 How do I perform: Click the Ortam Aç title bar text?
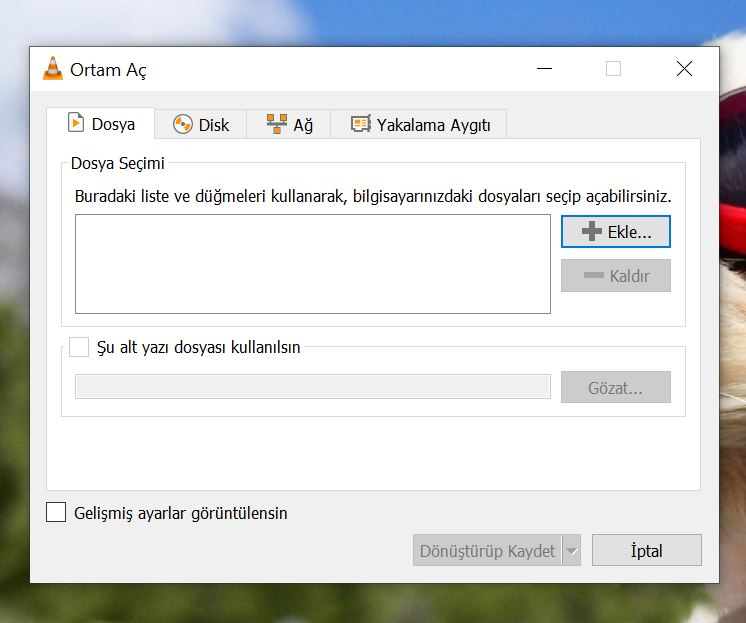point(108,70)
